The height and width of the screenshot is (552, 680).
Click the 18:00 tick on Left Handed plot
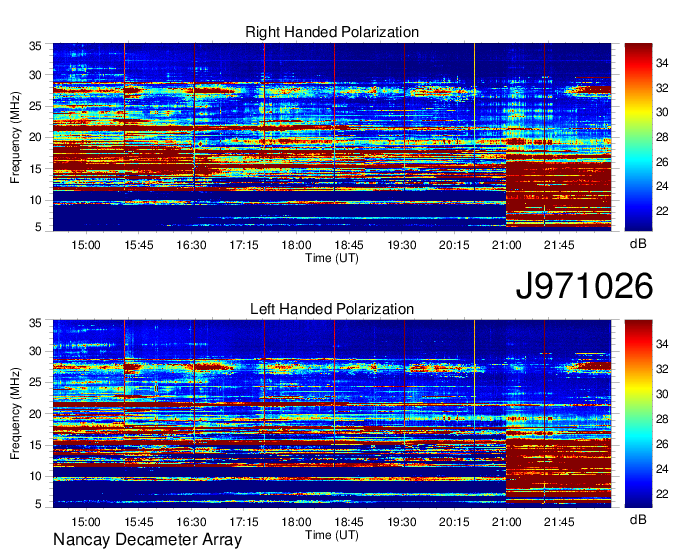[x=296, y=522]
